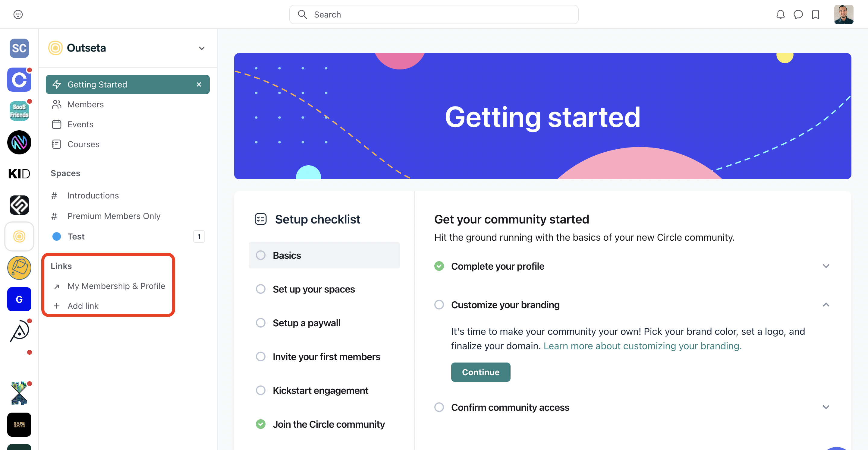Open the Test space with blue dot
Screen dimensions: 868x450
pyautogui.click(x=76, y=237)
